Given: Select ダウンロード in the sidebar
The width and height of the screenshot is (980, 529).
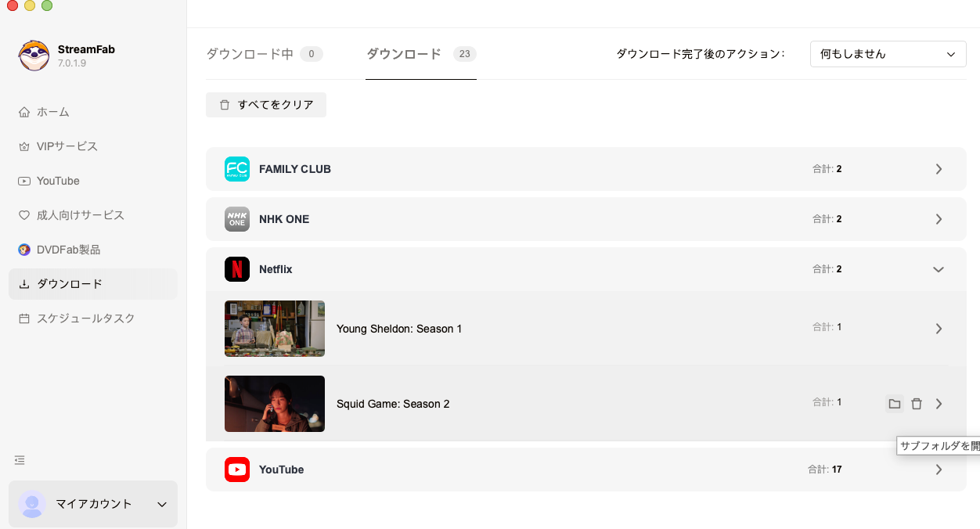Looking at the screenshot, I should [x=93, y=284].
